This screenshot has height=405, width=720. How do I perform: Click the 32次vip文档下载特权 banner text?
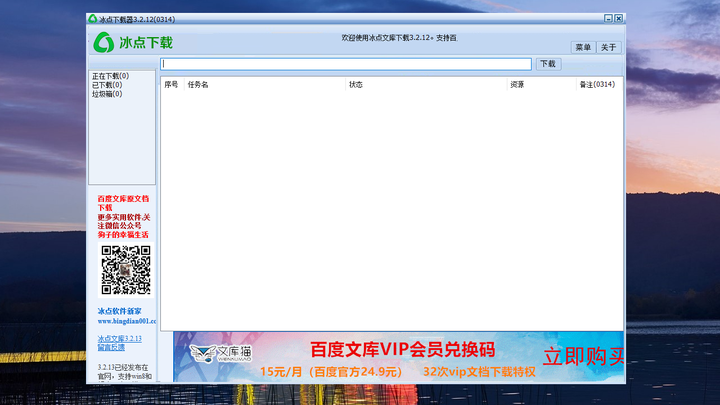click(x=479, y=372)
